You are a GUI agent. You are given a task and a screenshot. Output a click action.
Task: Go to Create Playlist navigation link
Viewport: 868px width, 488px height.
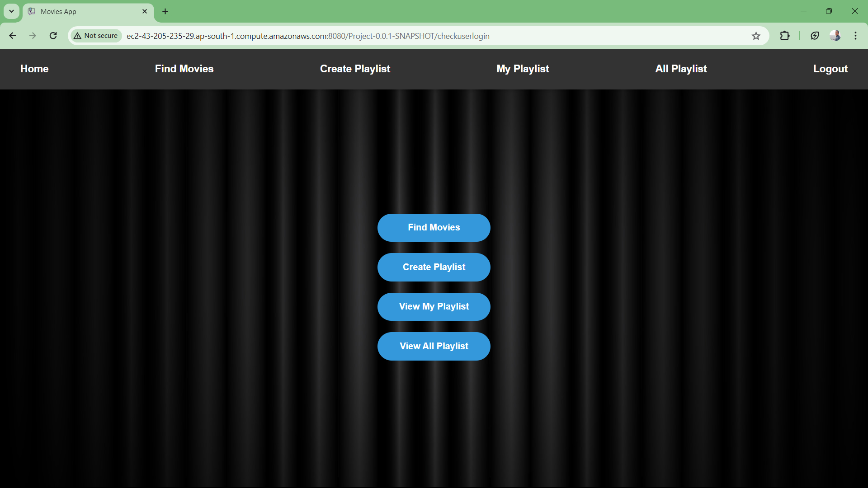[355, 69]
